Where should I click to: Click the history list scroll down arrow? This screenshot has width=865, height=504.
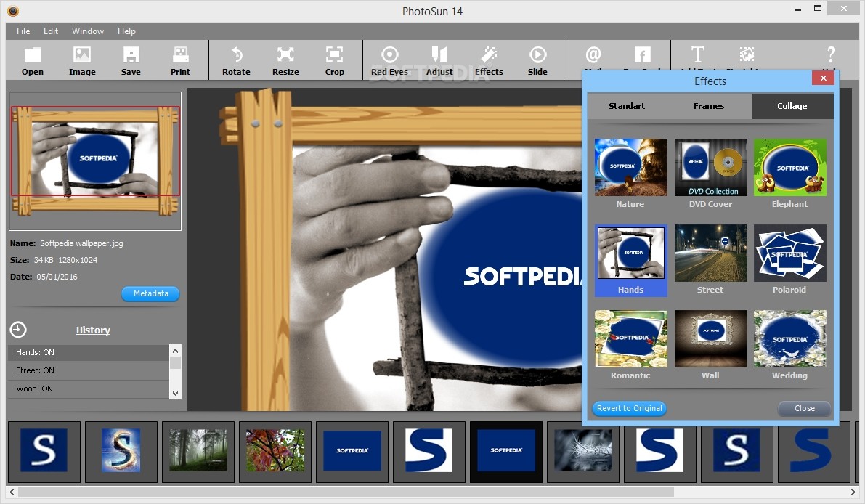tap(176, 393)
